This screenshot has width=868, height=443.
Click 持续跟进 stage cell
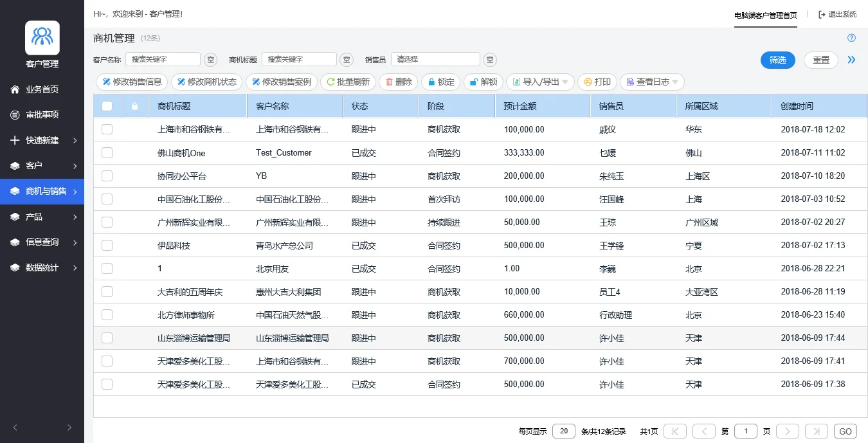[x=444, y=222]
